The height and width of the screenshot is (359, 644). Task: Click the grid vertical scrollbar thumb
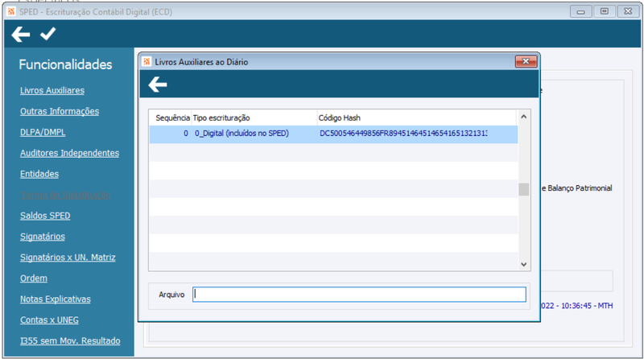pos(524,189)
